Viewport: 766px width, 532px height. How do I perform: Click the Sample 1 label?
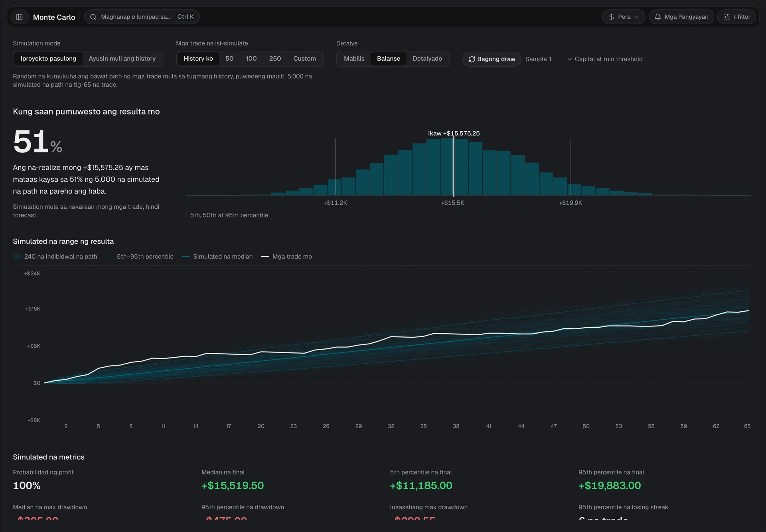[539, 59]
